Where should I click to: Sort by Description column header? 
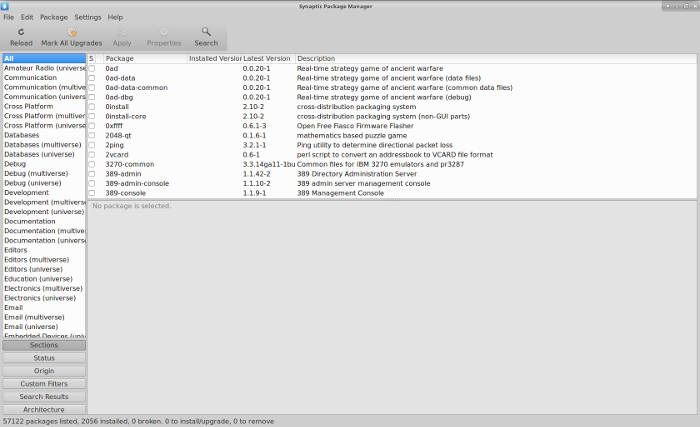tap(496, 59)
